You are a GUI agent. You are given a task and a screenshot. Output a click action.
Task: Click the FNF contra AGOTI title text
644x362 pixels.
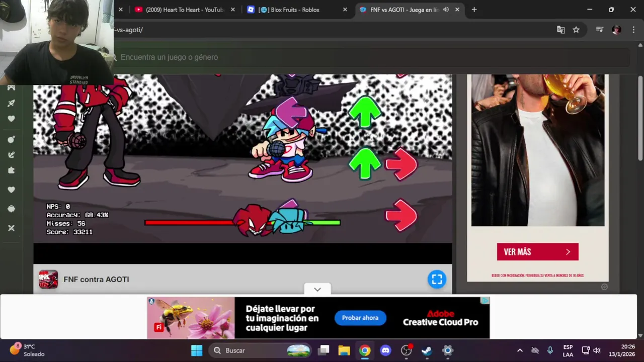[x=96, y=280]
